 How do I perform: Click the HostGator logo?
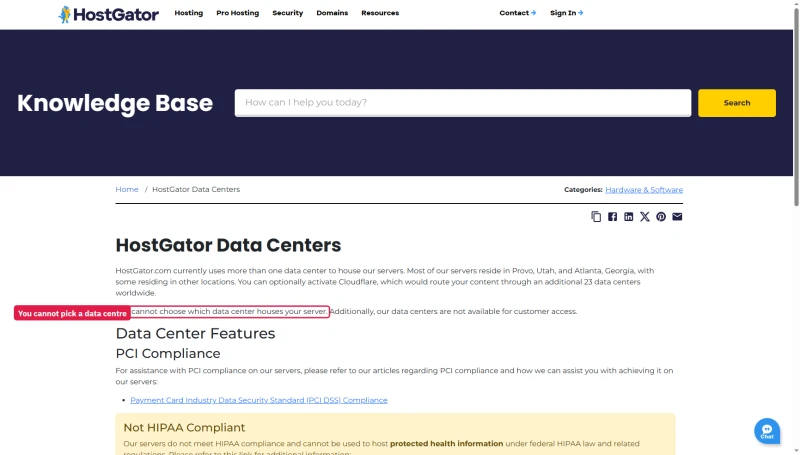(108, 14)
